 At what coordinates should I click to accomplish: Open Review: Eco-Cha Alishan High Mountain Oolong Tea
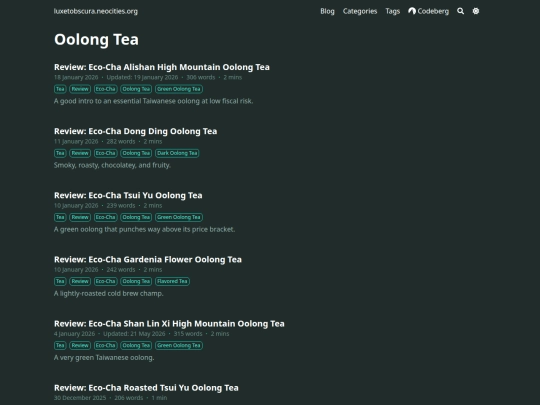162,67
